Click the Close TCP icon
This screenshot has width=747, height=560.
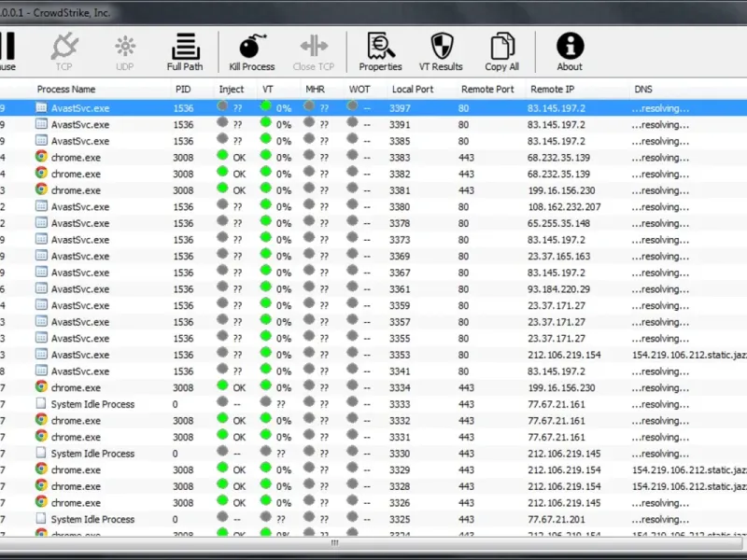click(x=314, y=52)
